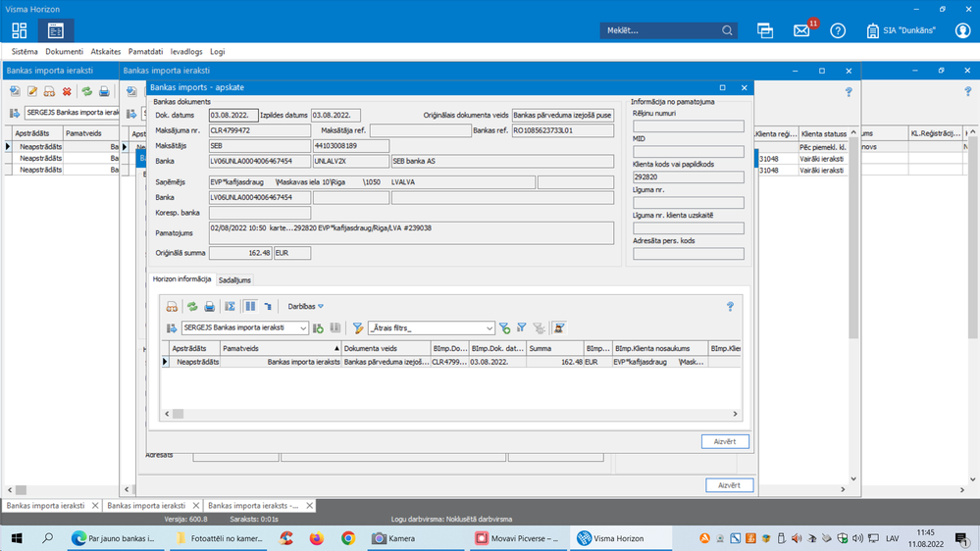Click the refresh icon in Horizon informācija toolbar
The width and height of the screenshot is (980, 551).
(192, 307)
